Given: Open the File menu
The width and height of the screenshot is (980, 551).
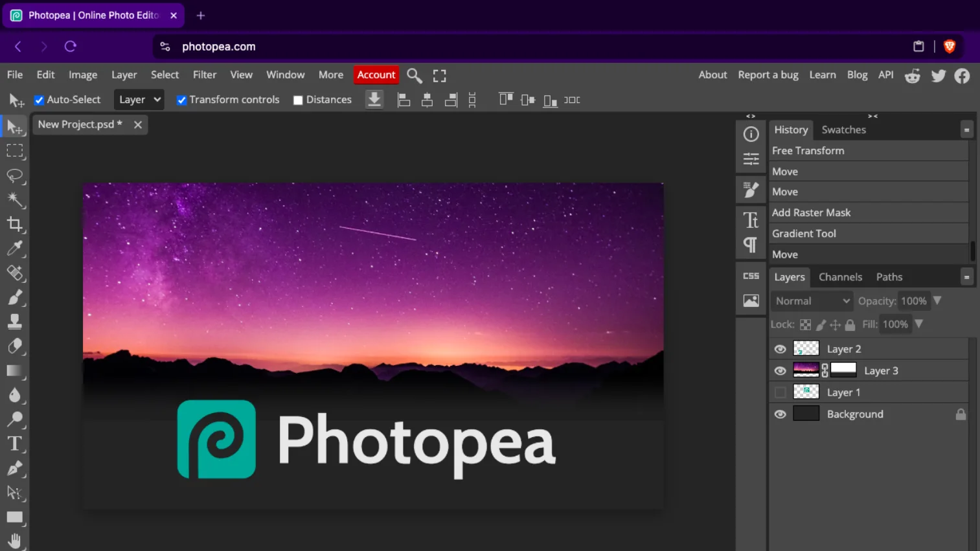Looking at the screenshot, I should click(x=15, y=74).
